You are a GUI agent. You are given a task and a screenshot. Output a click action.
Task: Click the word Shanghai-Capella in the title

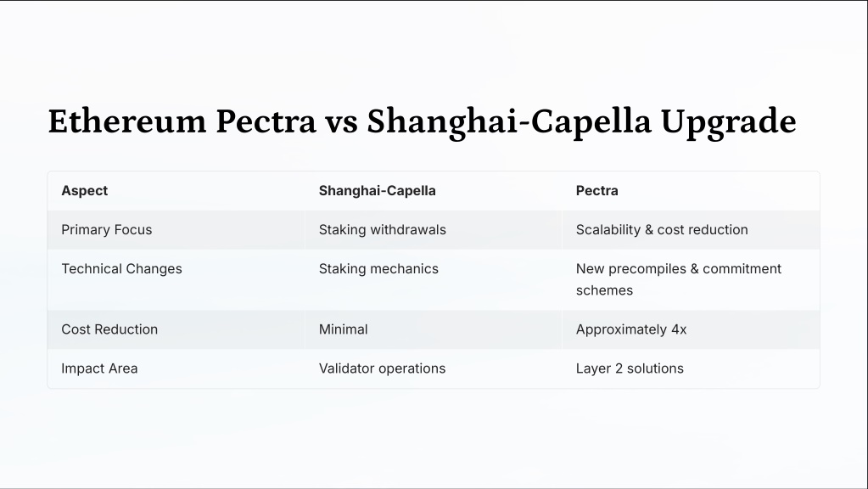point(509,122)
